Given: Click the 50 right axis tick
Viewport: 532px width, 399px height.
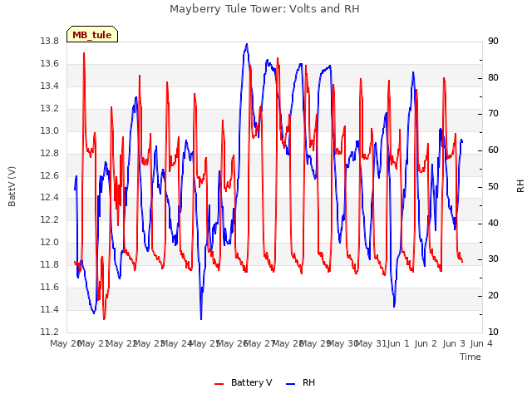Looking at the screenshot, I should (x=493, y=187).
